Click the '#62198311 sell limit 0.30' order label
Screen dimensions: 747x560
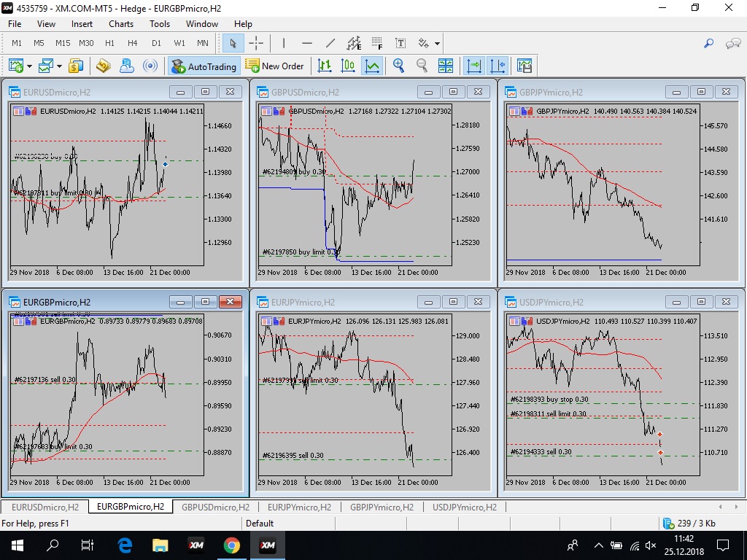[x=549, y=414]
